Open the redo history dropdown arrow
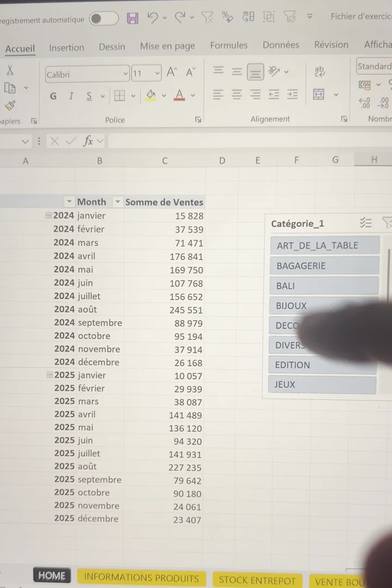This screenshot has height=588, width=392. [x=192, y=17]
